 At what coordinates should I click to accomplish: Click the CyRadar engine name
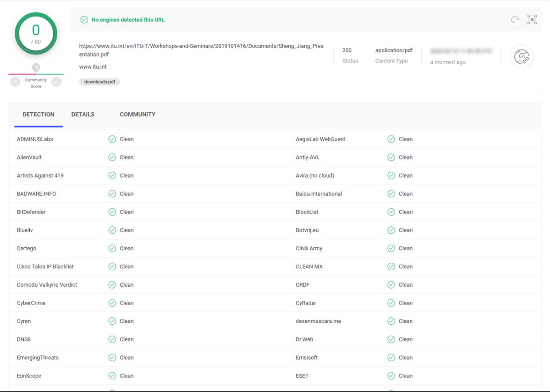point(306,303)
